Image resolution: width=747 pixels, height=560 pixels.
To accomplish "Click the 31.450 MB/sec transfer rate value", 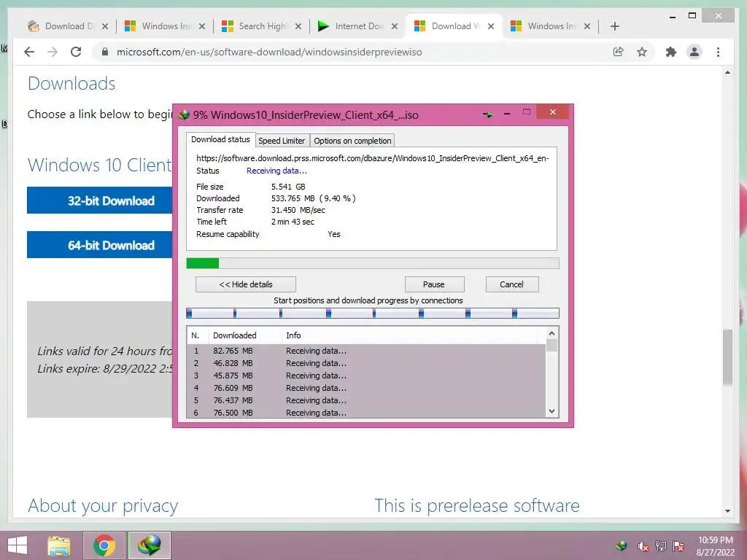I will click(298, 210).
